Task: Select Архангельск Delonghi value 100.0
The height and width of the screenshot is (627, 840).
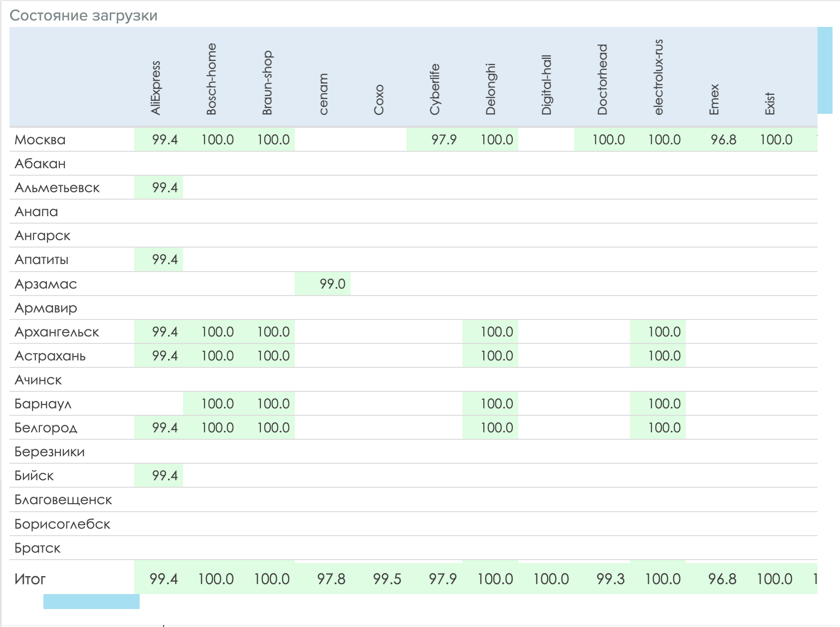Action: point(497,332)
